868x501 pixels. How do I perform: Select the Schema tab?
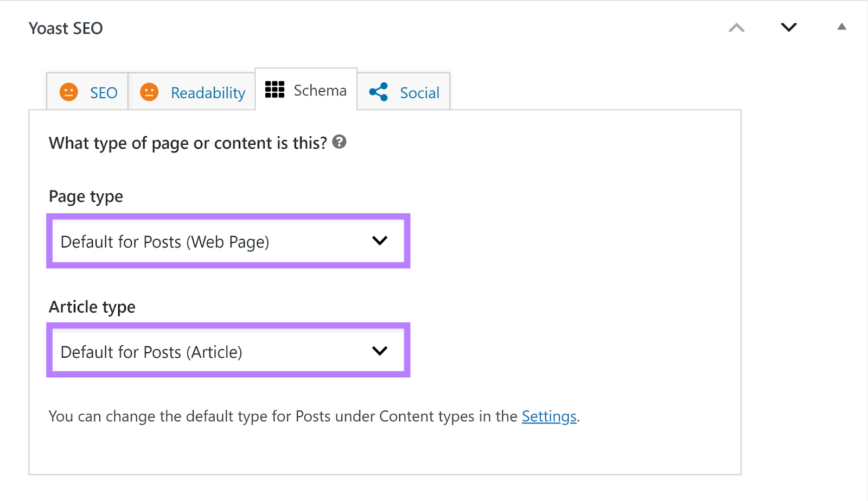click(x=320, y=90)
